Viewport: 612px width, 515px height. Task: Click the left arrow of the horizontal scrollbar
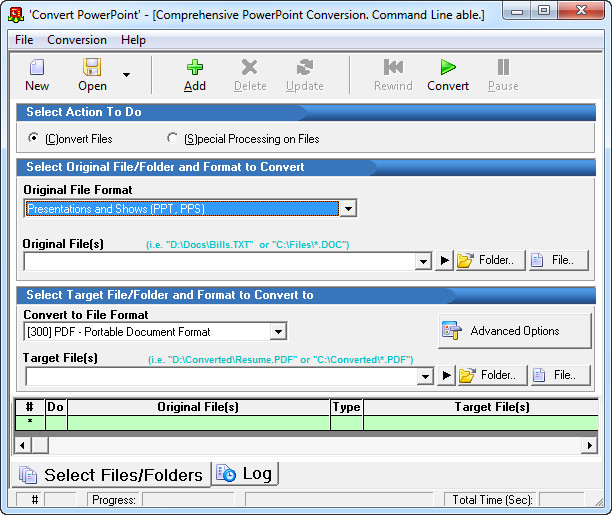pos(22,446)
